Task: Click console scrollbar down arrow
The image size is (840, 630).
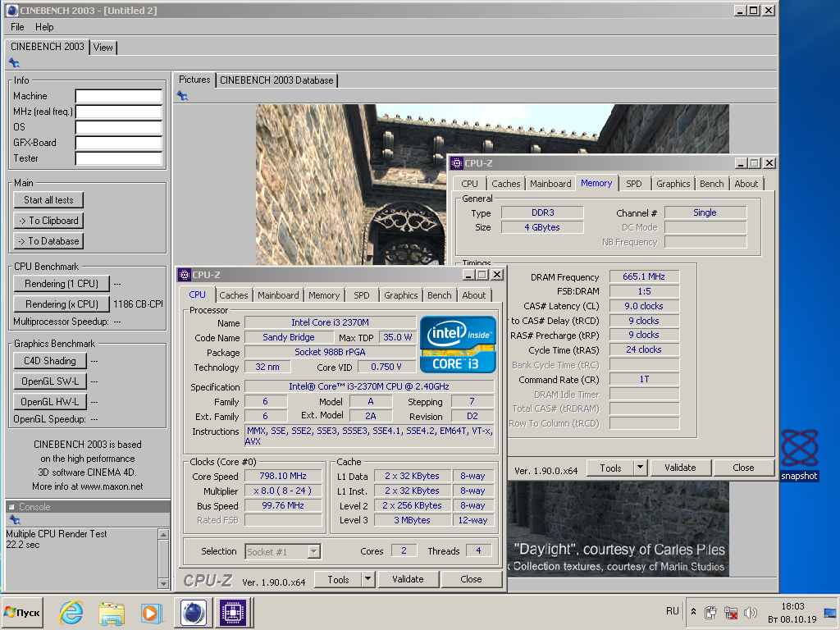Action: pyautogui.click(x=164, y=583)
